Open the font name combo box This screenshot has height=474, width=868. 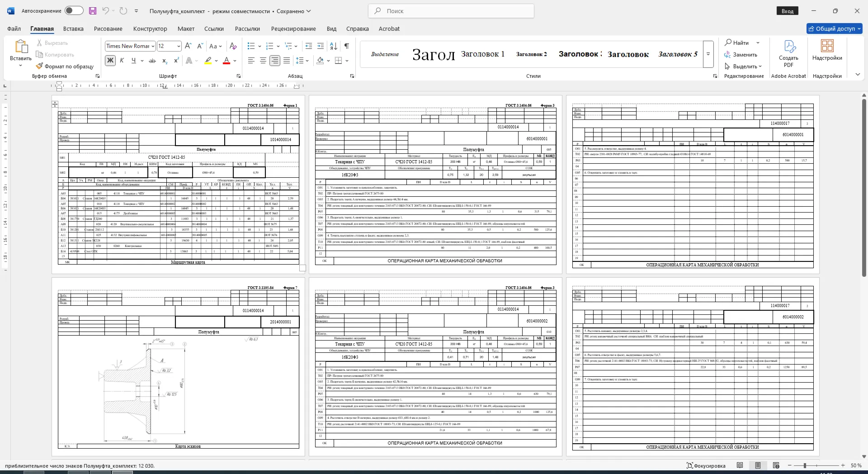(x=130, y=46)
